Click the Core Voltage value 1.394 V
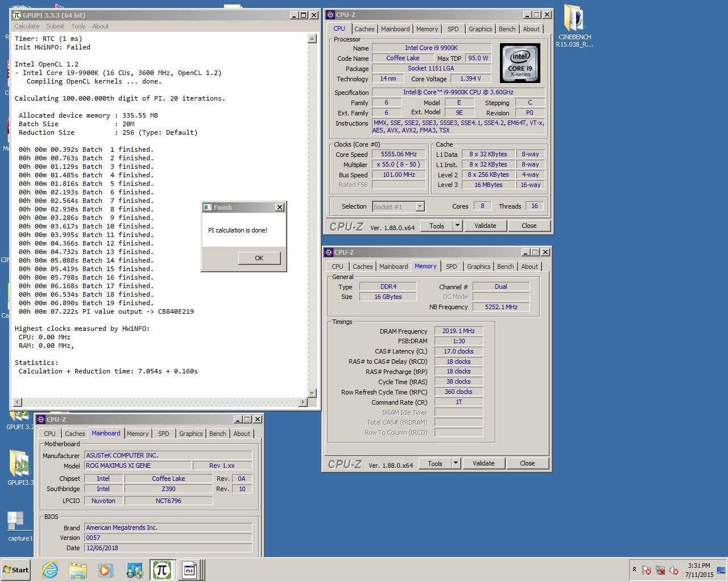Image resolution: width=728 pixels, height=582 pixels. click(470, 78)
